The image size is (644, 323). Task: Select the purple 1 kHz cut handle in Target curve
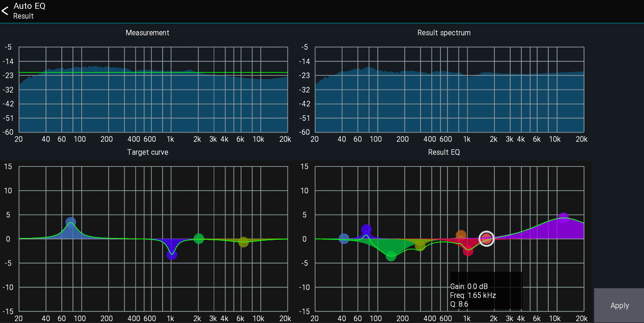point(171,254)
